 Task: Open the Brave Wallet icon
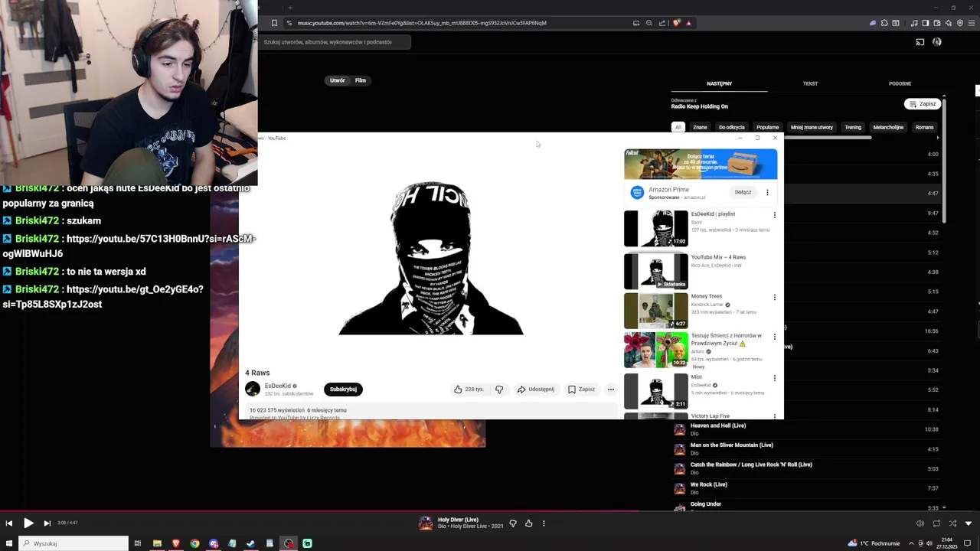point(937,23)
